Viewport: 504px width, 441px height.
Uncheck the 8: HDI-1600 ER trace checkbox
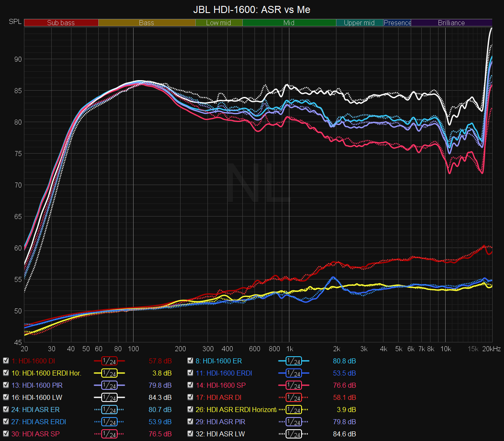click(x=190, y=361)
